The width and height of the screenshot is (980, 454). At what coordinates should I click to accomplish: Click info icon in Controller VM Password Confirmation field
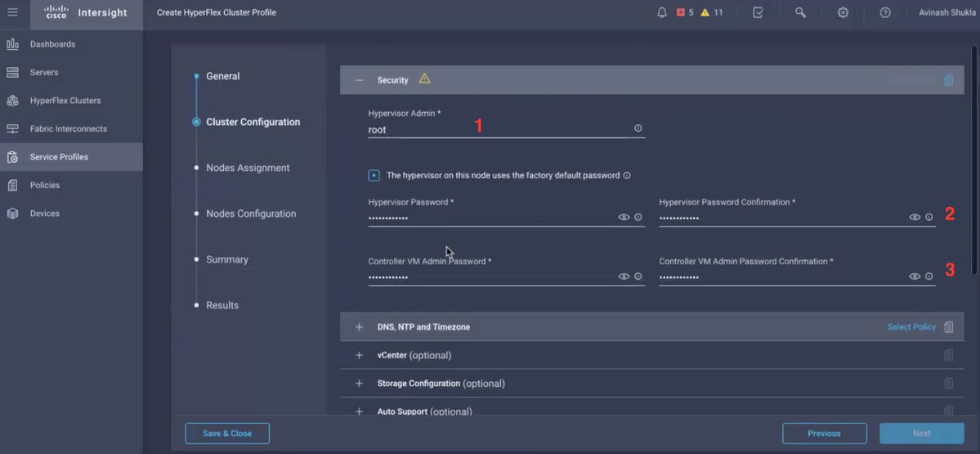929,276
